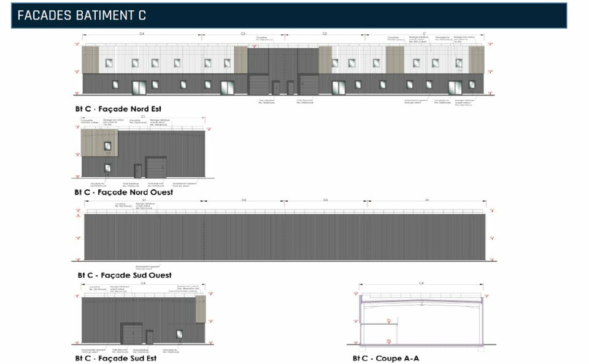589x364 pixels.
Task: Select the Façade Nord Ouest elevation drawing
Action: coord(143,153)
